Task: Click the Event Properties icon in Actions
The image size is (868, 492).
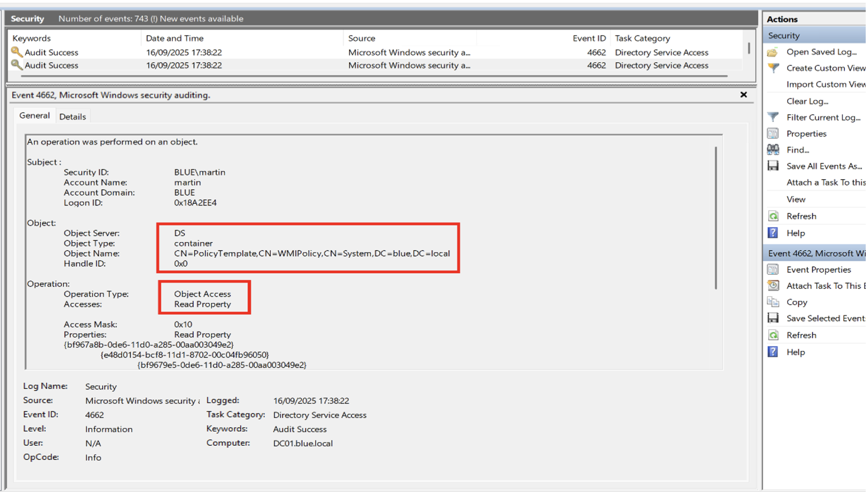Action: [x=773, y=270]
